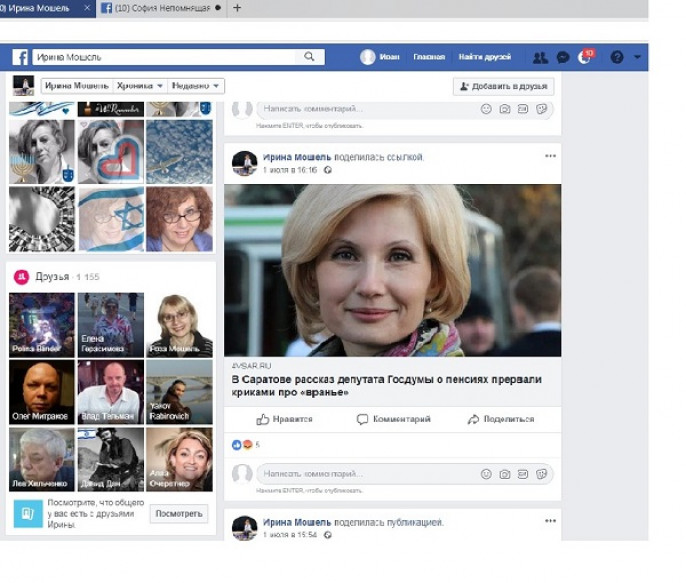Insert emoji in lower comment box
The width and height of the screenshot is (686, 583).
point(486,474)
